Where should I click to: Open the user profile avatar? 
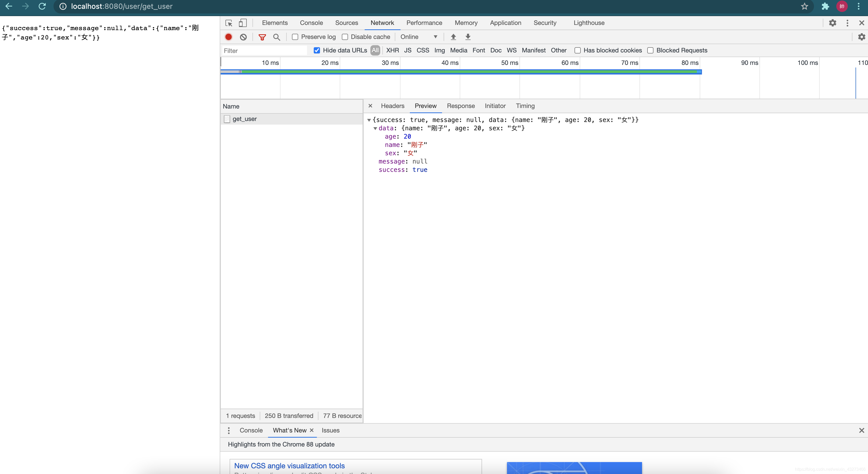(x=842, y=6)
